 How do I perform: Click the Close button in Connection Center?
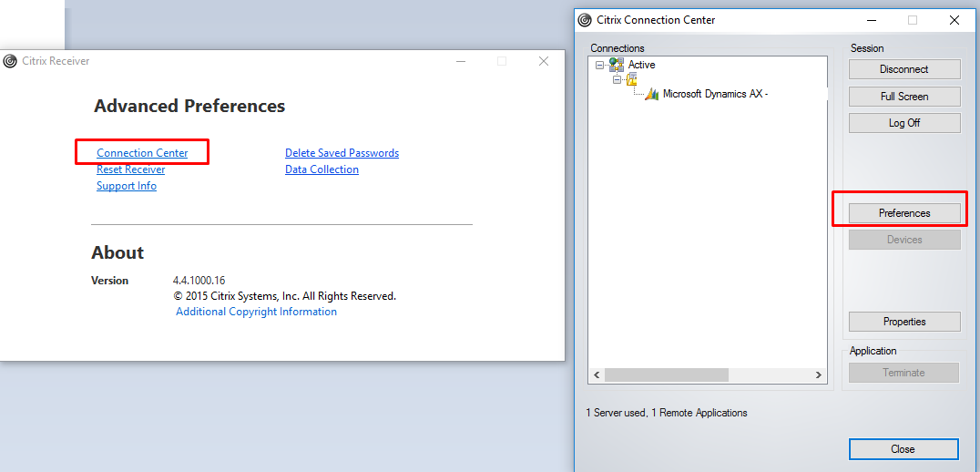pyautogui.click(x=903, y=449)
